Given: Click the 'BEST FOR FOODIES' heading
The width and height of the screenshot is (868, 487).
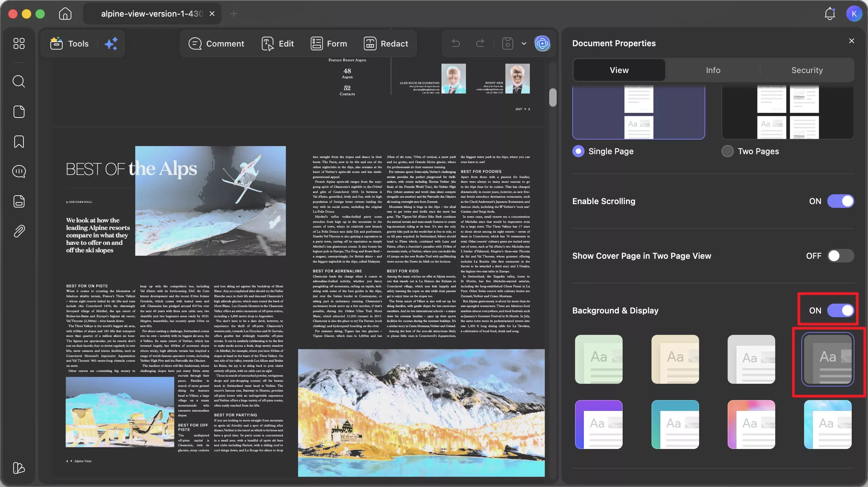Looking at the screenshot, I should coord(481,172).
